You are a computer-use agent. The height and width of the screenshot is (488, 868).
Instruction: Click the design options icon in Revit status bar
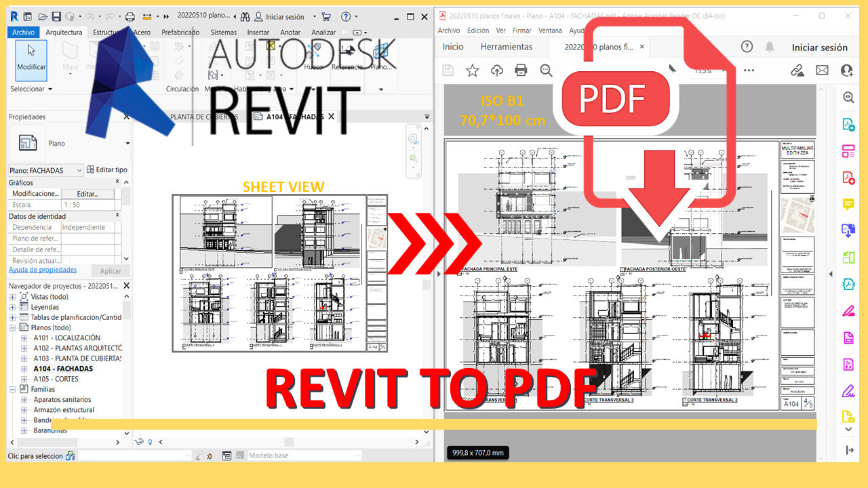(226, 456)
